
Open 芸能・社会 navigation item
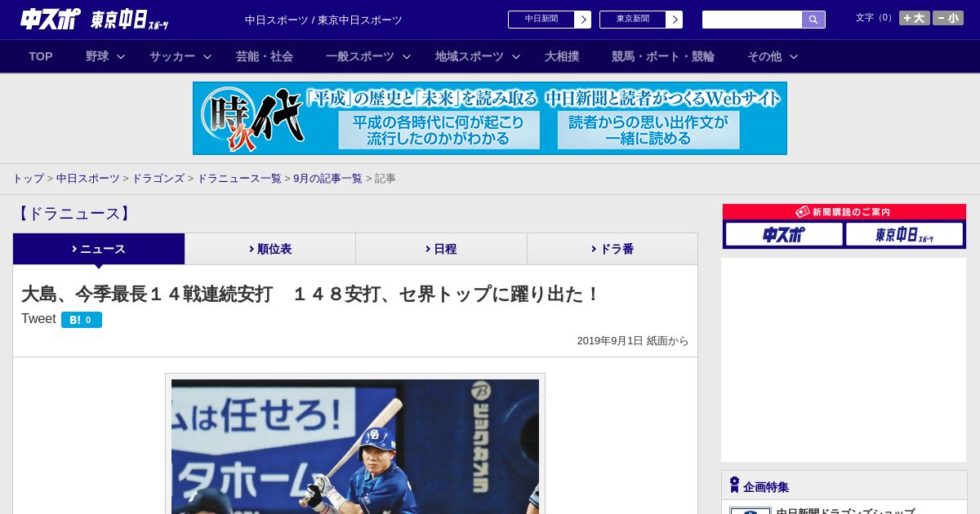pyautogui.click(x=265, y=56)
